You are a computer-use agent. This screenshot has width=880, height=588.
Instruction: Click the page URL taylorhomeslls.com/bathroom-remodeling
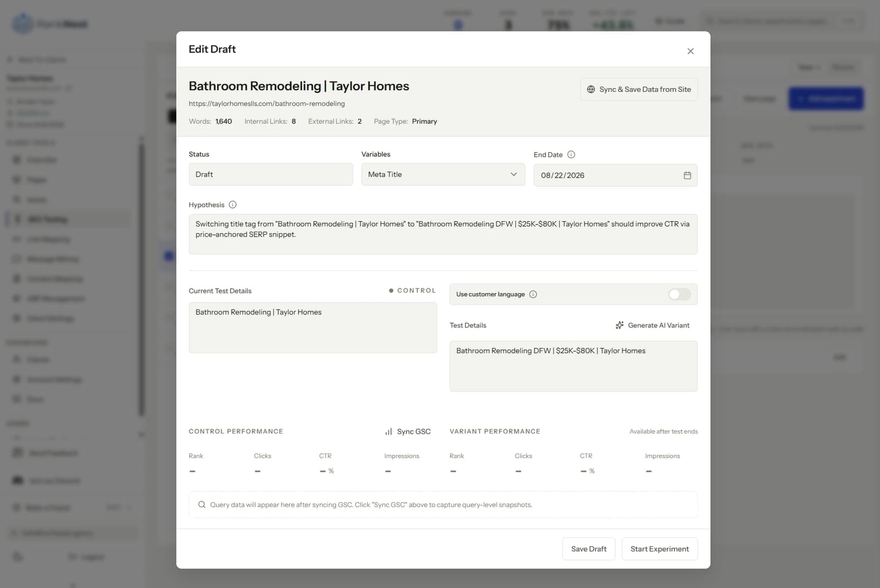[x=267, y=103]
